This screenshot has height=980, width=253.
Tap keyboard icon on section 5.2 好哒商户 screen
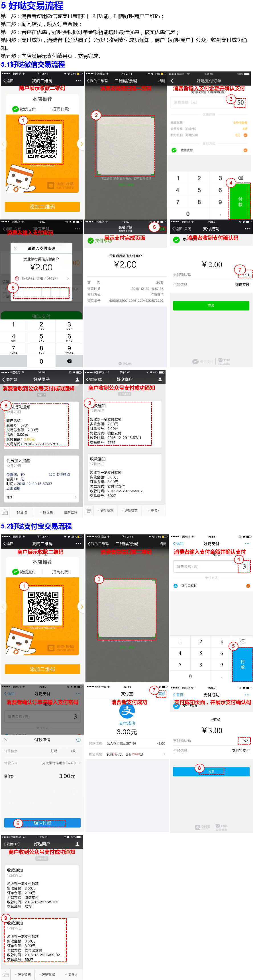5,974
